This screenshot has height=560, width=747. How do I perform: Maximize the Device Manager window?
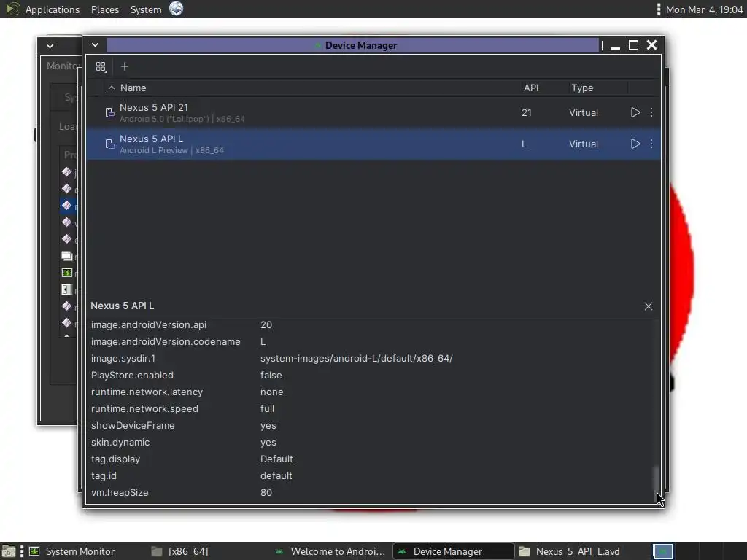[x=633, y=44]
